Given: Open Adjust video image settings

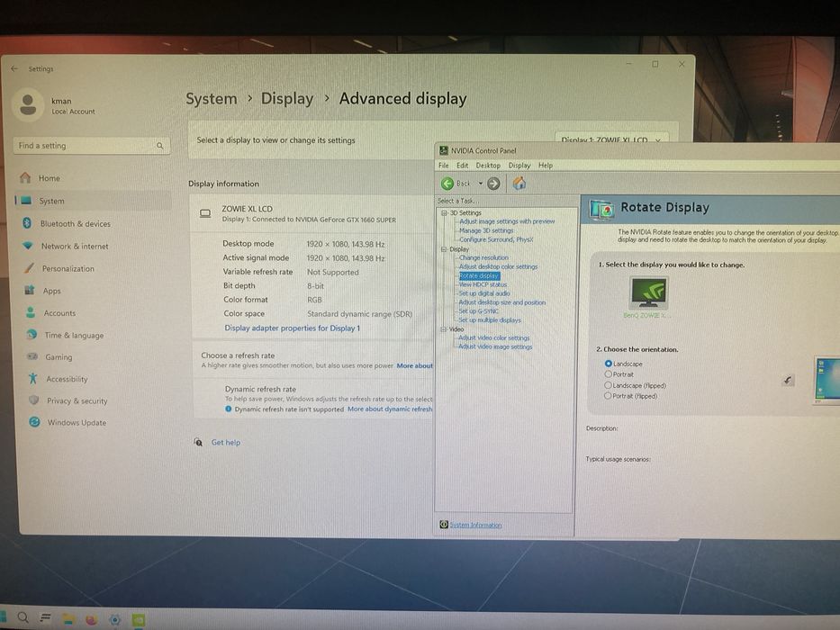Looking at the screenshot, I should 495,347.
